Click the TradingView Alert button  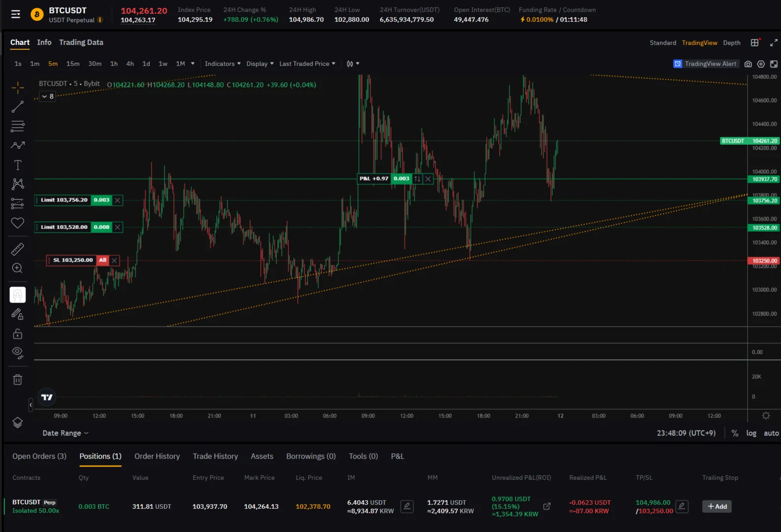(x=706, y=64)
